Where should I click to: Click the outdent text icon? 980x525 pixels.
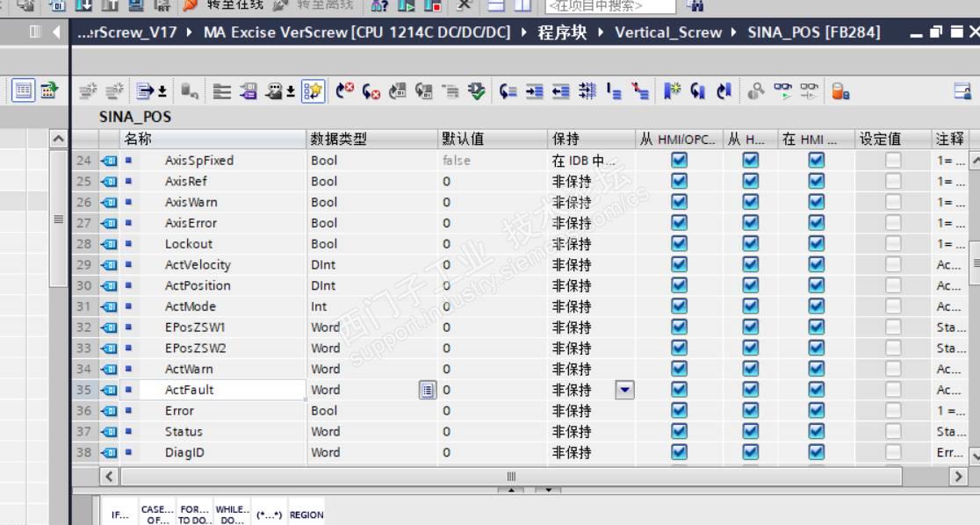560,92
